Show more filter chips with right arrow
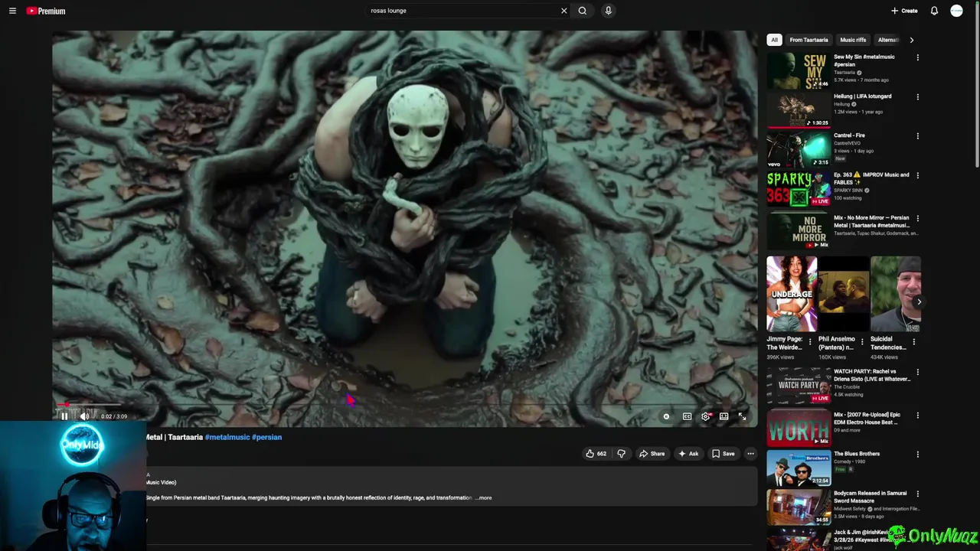Viewport: 980px width, 551px height. [x=911, y=40]
